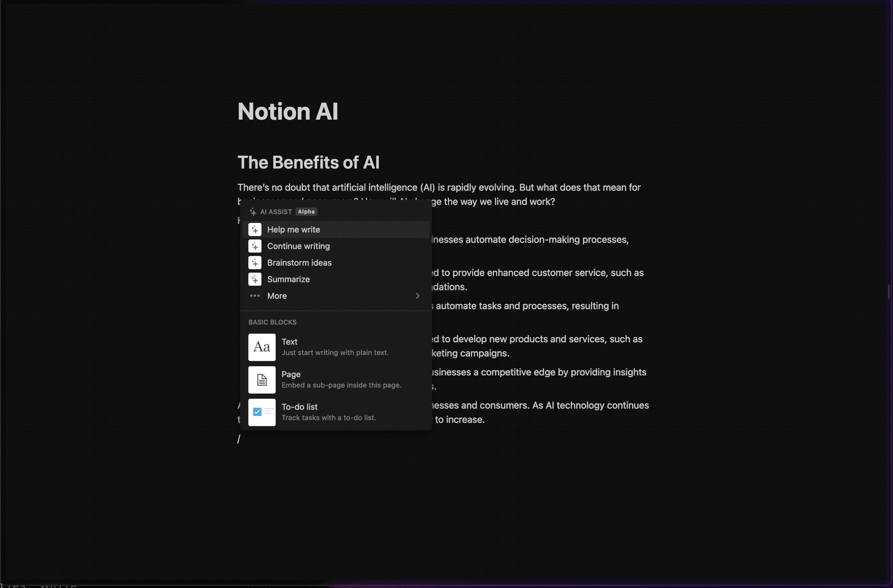Click the To-do list checkbox thumbnail
Viewport: 893px width, 588px height.
click(x=262, y=412)
